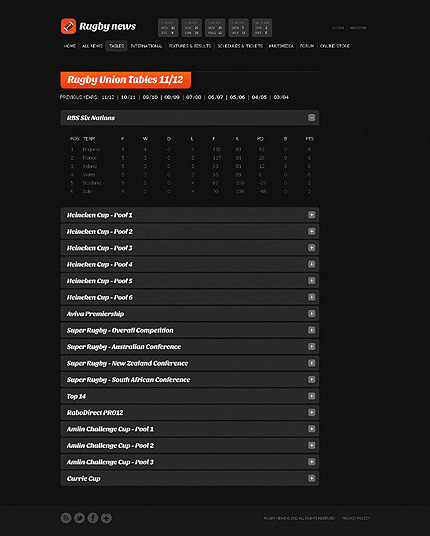This screenshot has width=430, height=536.
Task: Open the RSS feed icon in footer
Action: (x=66, y=518)
